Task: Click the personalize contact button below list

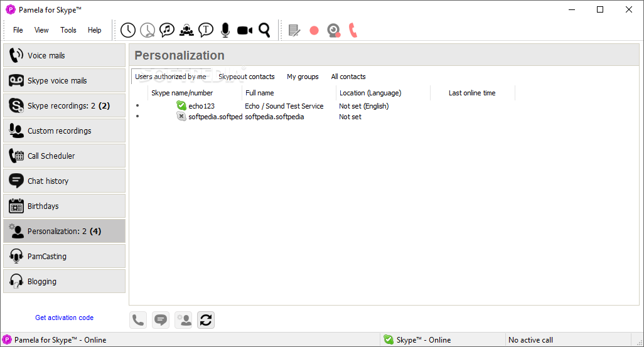Action: (x=183, y=320)
